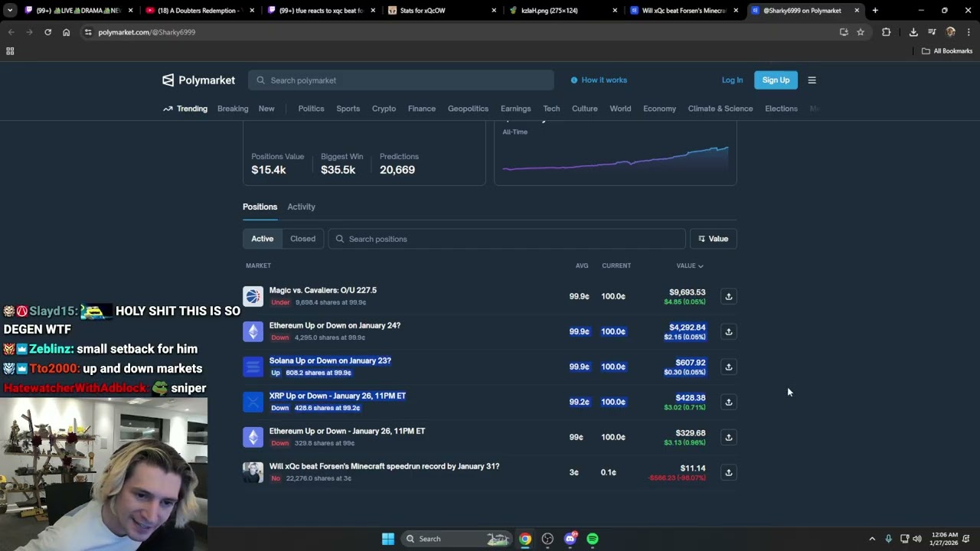Open the volume control in system tray
Image resolution: width=980 pixels, height=551 pixels.
pyautogui.click(x=917, y=539)
